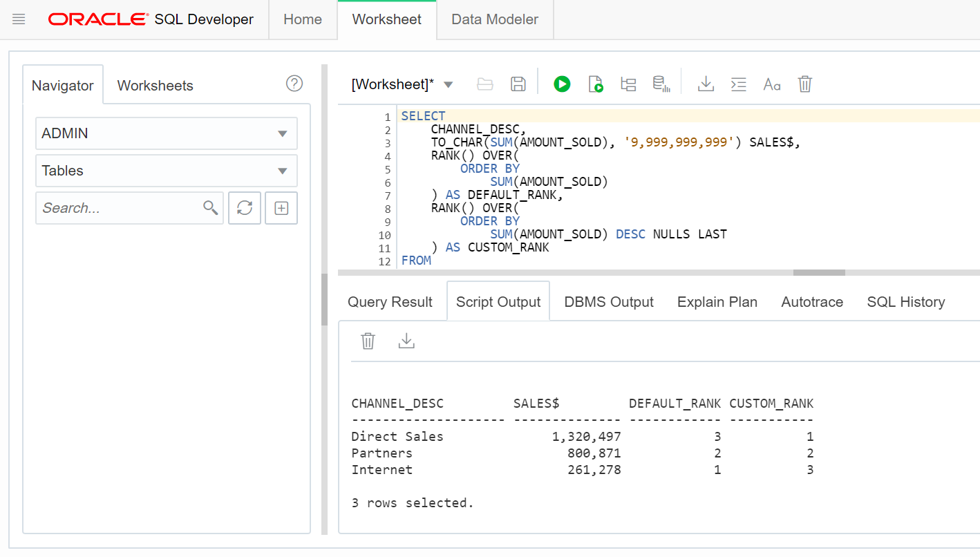Screen dimensions: 980x557
Task: Open the Script Output tab
Action: pyautogui.click(x=498, y=302)
